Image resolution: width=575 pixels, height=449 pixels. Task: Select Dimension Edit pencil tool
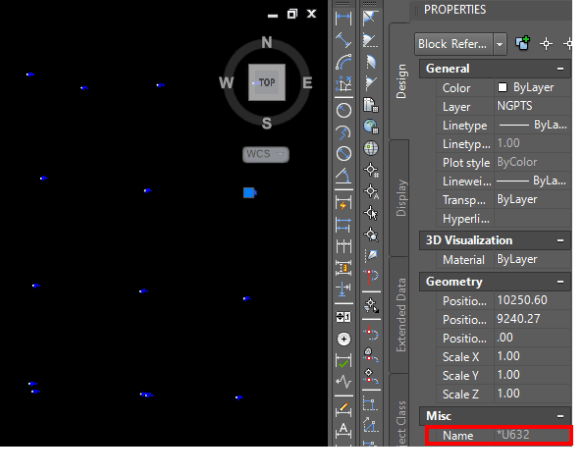(344, 408)
